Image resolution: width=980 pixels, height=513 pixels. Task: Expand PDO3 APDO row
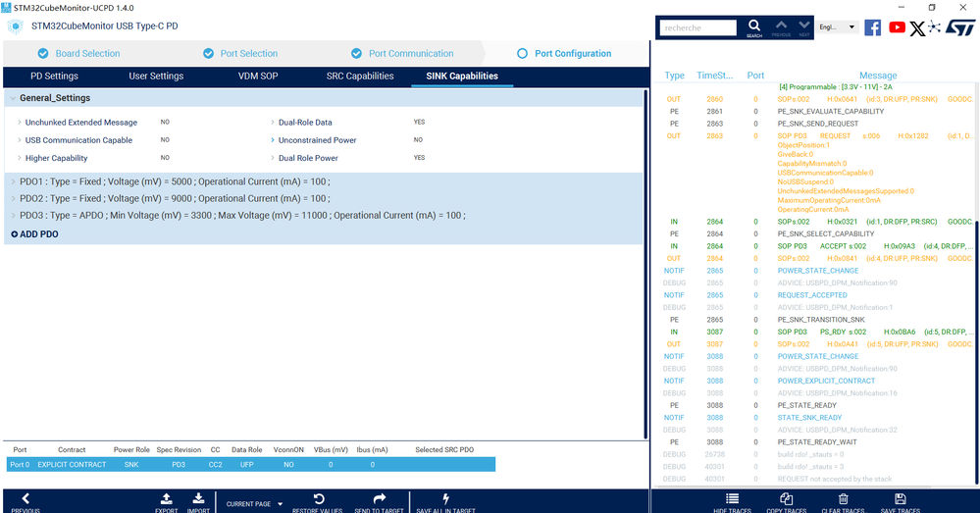click(13, 216)
